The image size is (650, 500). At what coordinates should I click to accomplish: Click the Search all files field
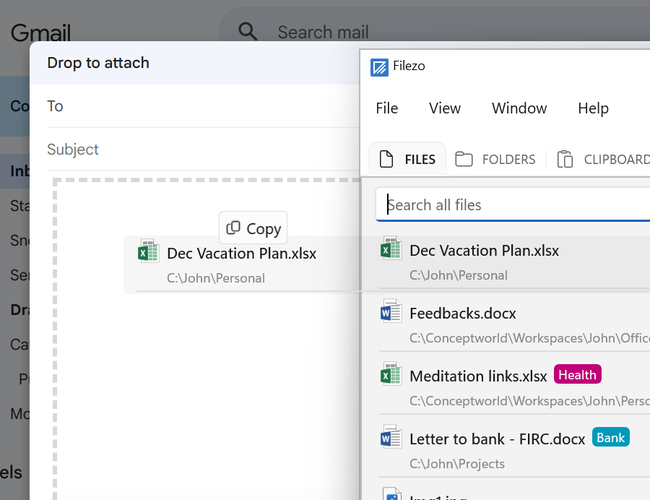point(513,205)
